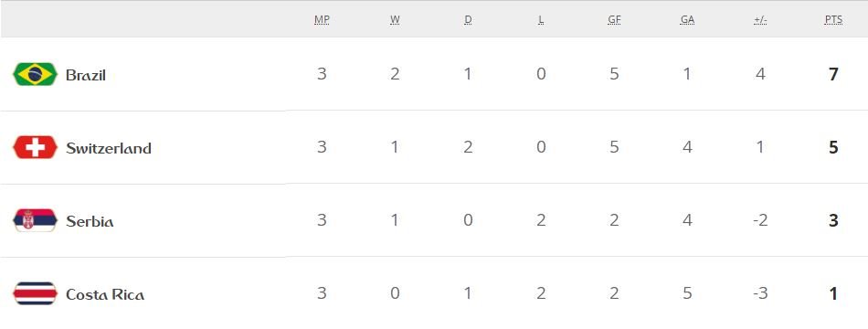Image resolution: width=868 pixels, height=329 pixels.
Task: Click the PTS column header
Action: (x=833, y=20)
